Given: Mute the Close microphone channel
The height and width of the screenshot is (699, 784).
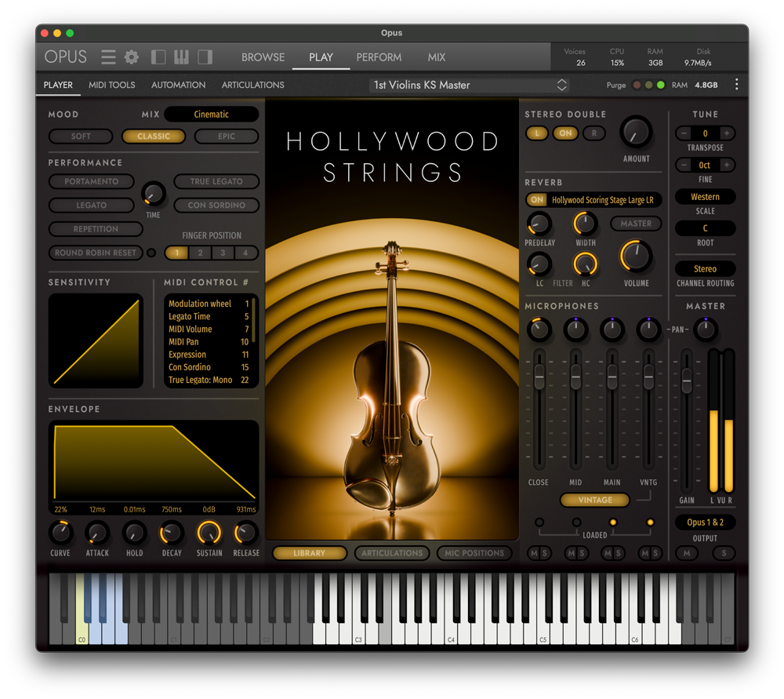Looking at the screenshot, I should (534, 553).
